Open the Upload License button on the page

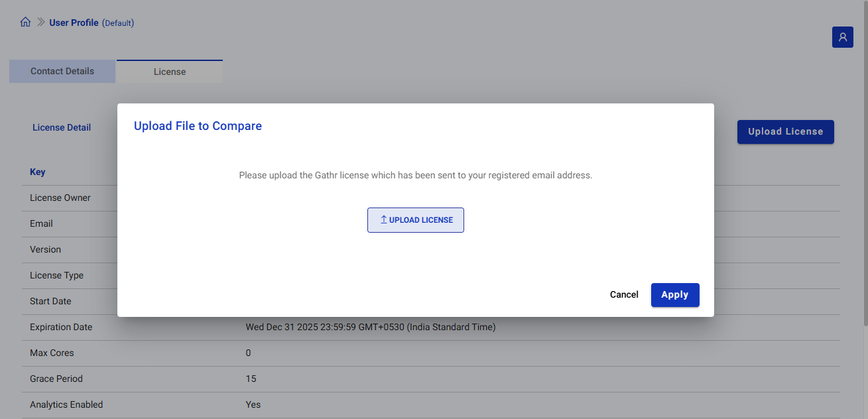tap(785, 131)
